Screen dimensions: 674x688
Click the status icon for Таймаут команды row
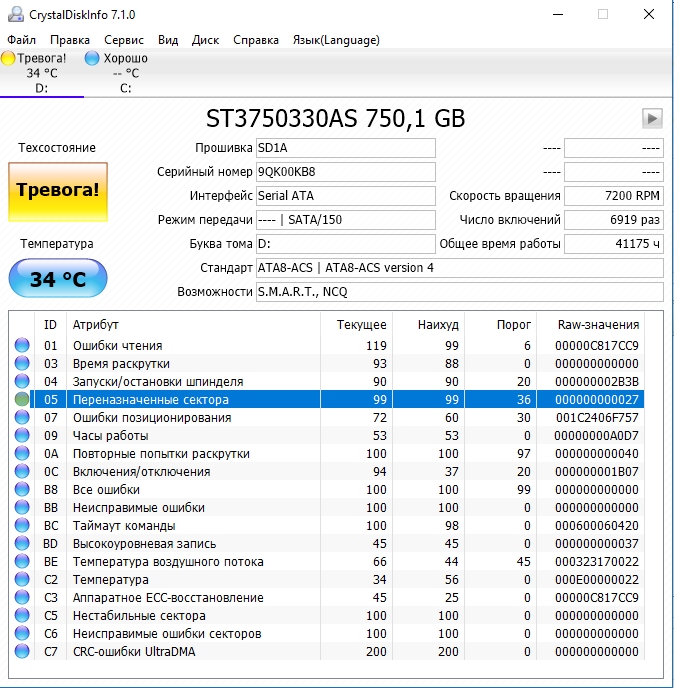22,525
